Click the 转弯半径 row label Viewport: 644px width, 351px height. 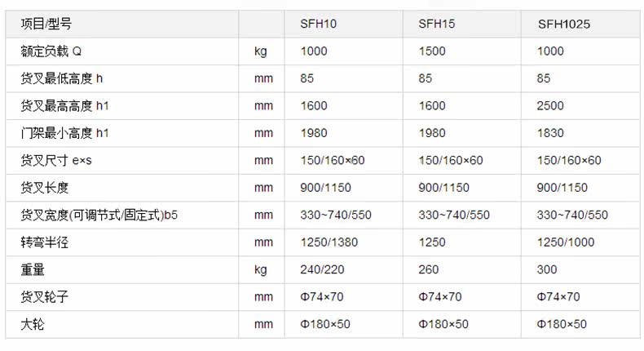pyautogui.click(x=44, y=242)
